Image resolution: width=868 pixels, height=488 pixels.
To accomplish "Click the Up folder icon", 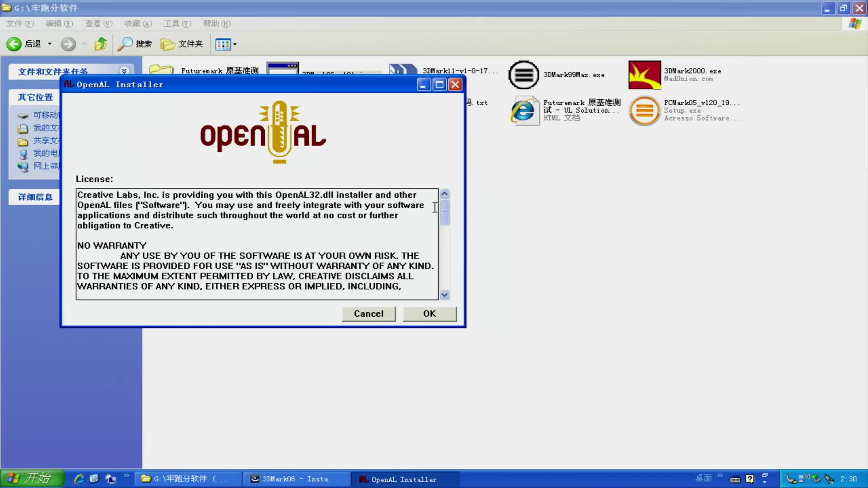I will (x=100, y=44).
